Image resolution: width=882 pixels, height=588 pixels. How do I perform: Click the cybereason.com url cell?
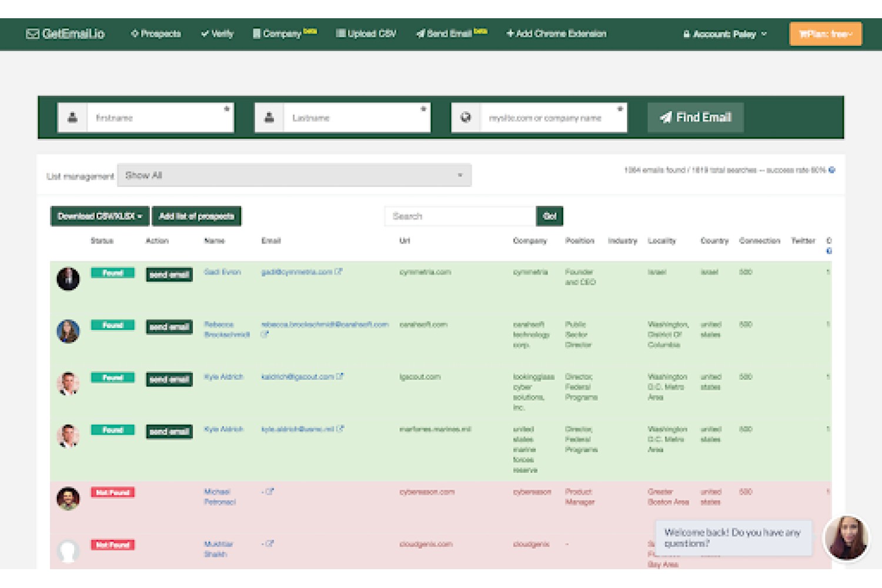tap(427, 492)
